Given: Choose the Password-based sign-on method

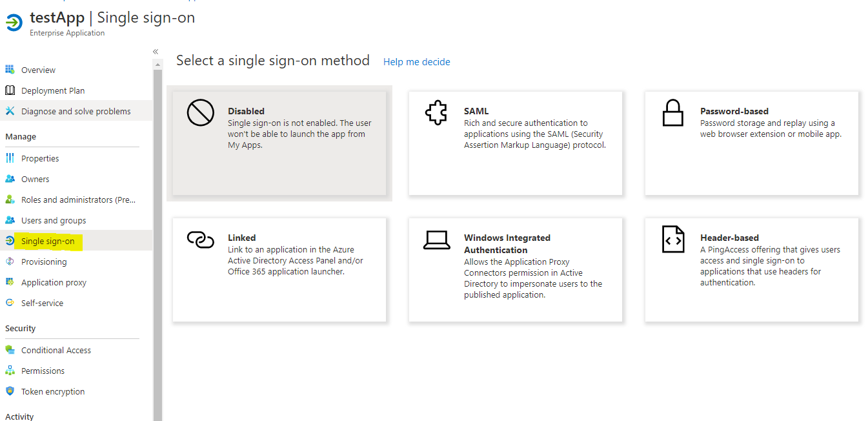Looking at the screenshot, I should coord(751,143).
